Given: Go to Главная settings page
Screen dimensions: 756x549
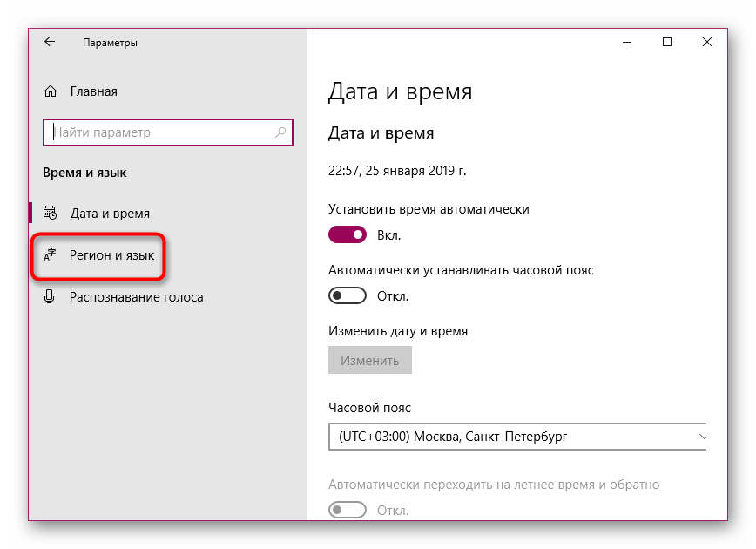Looking at the screenshot, I should tap(93, 91).
